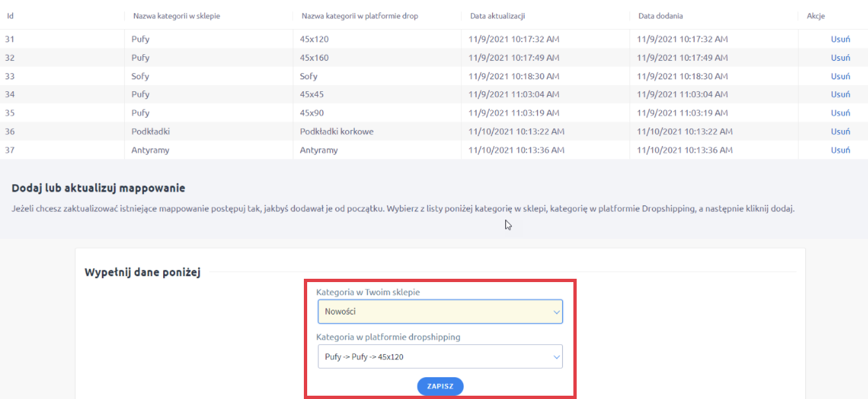
Task: Sort by the Id column header
Action: [x=10, y=16]
